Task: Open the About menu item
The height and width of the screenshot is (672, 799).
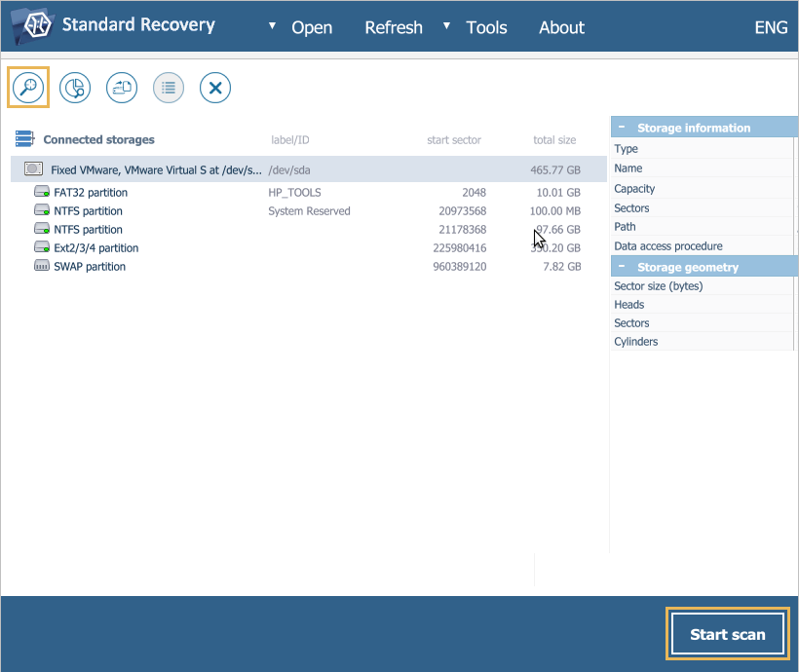Action: click(561, 27)
